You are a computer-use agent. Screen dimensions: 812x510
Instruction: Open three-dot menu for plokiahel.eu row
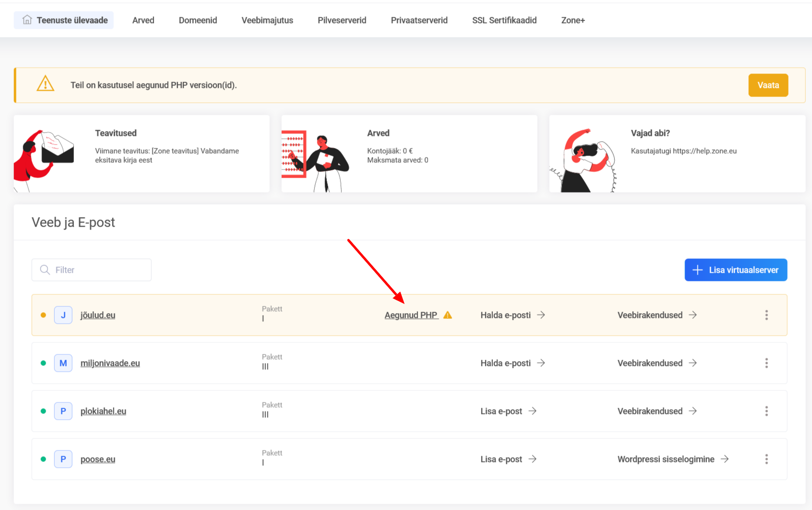coord(766,411)
